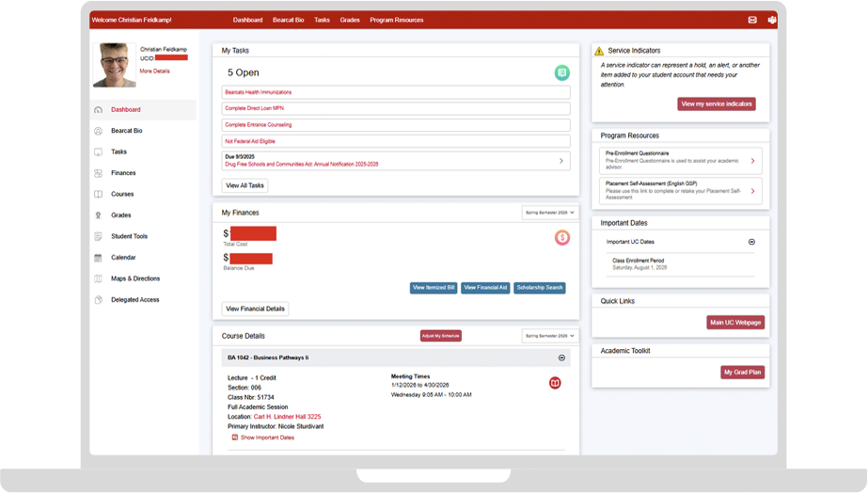The width and height of the screenshot is (868, 493).
Task: Select Program Resources in top menu
Action: tap(396, 20)
